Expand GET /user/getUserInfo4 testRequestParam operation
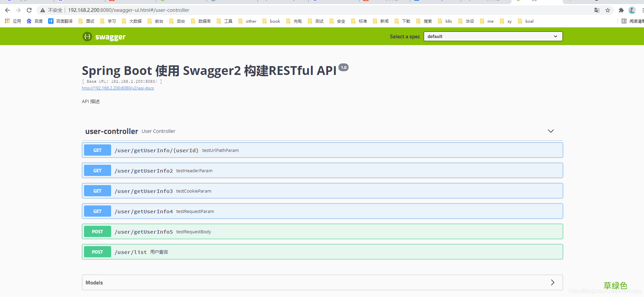The height and width of the screenshot is (297, 644). pos(322,211)
